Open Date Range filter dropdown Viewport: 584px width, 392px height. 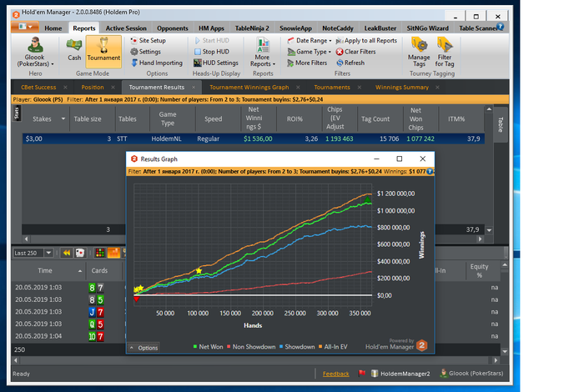(x=310, y=40)
